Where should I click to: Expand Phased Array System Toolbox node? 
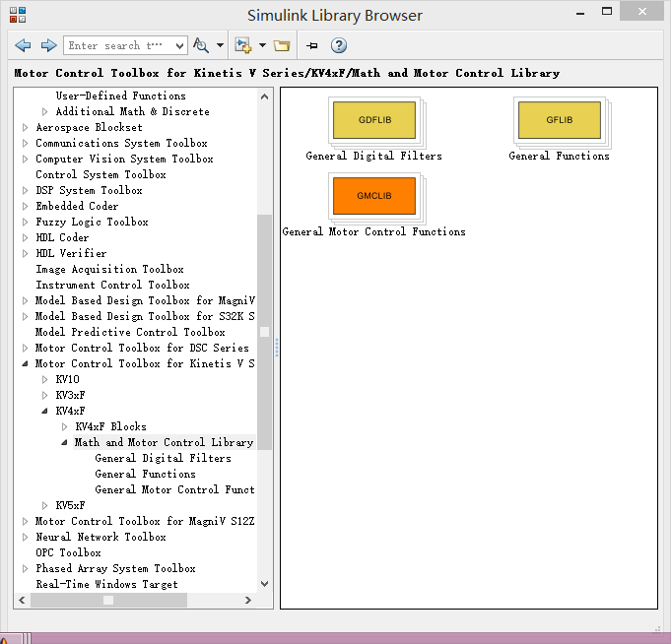point(25,569)
